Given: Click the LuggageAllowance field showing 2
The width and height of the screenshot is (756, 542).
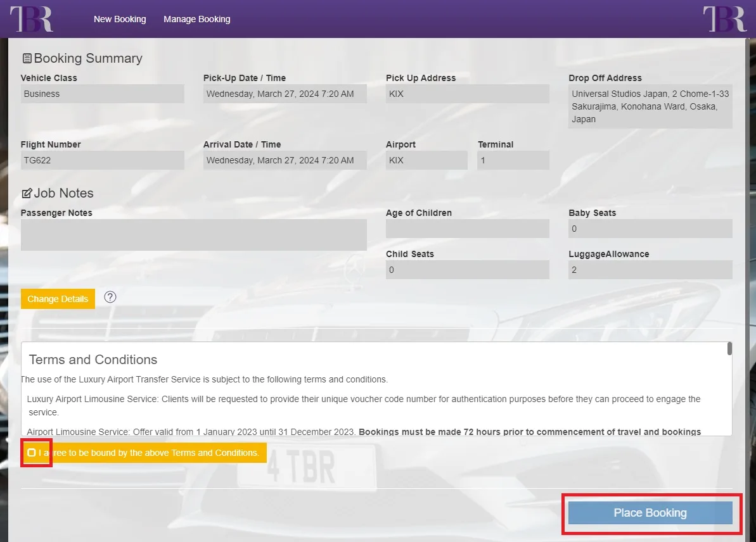Looking at the screenshot, I should 650,270.
